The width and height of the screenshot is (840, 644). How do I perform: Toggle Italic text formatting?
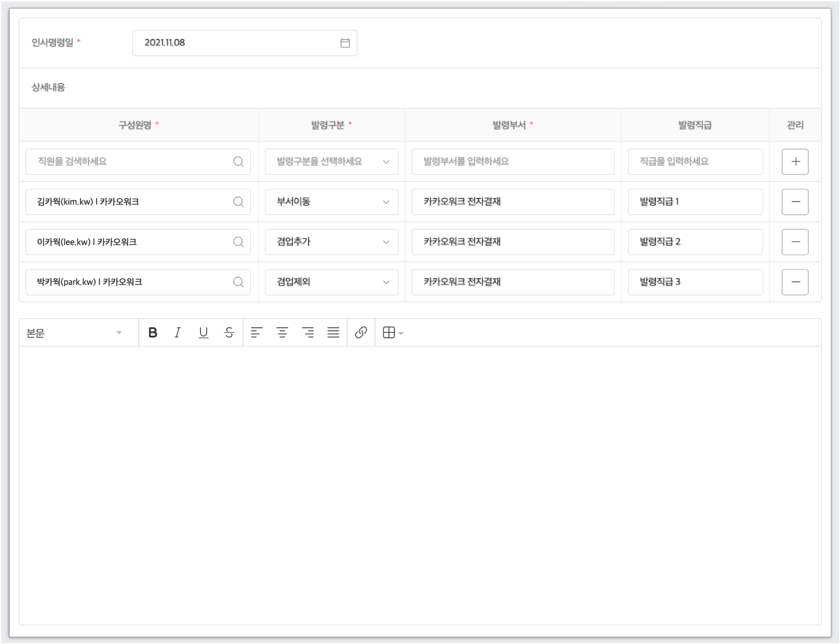coord(178,332)
